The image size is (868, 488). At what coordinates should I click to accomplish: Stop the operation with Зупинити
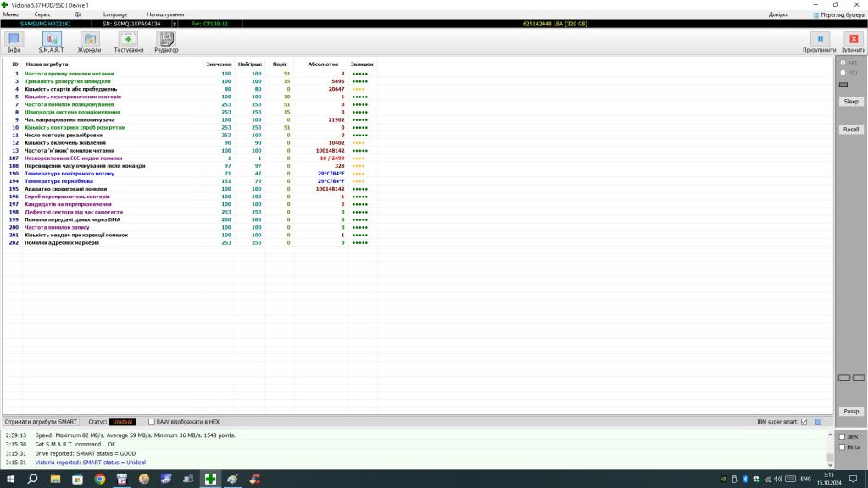point(854,42)
